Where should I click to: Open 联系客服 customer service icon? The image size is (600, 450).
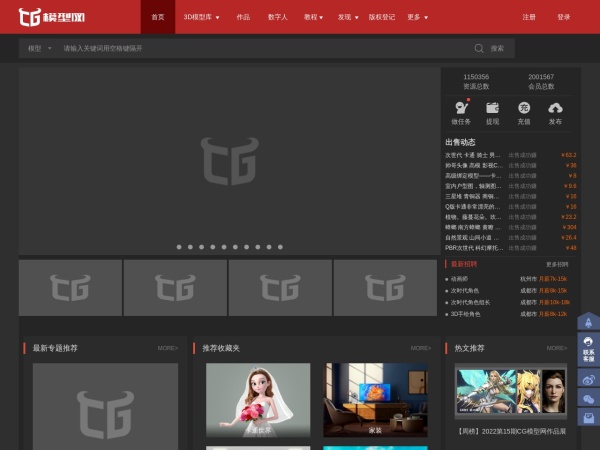pyautogui.click(x=589, y=350)
